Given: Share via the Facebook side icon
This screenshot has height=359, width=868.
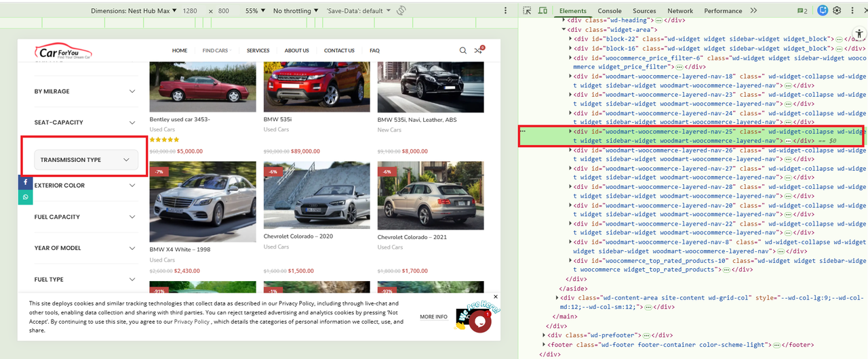Looking at the screenshot, I should point(25,183).
